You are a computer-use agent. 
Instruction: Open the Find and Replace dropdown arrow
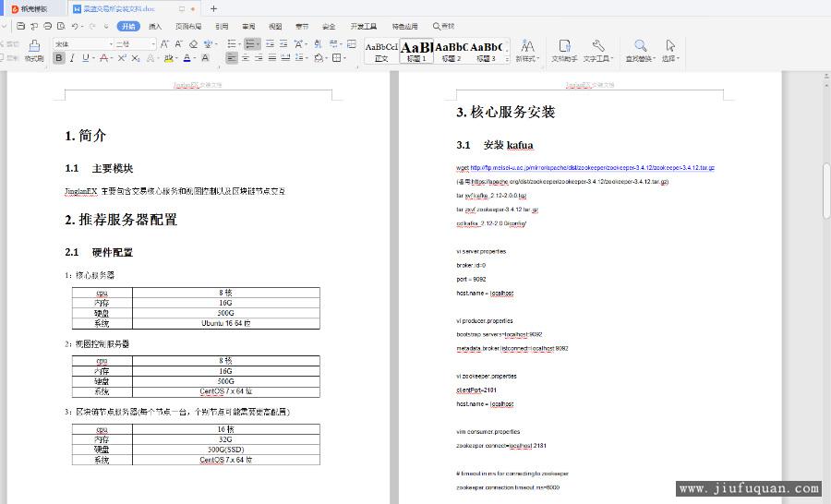(654, 59)
